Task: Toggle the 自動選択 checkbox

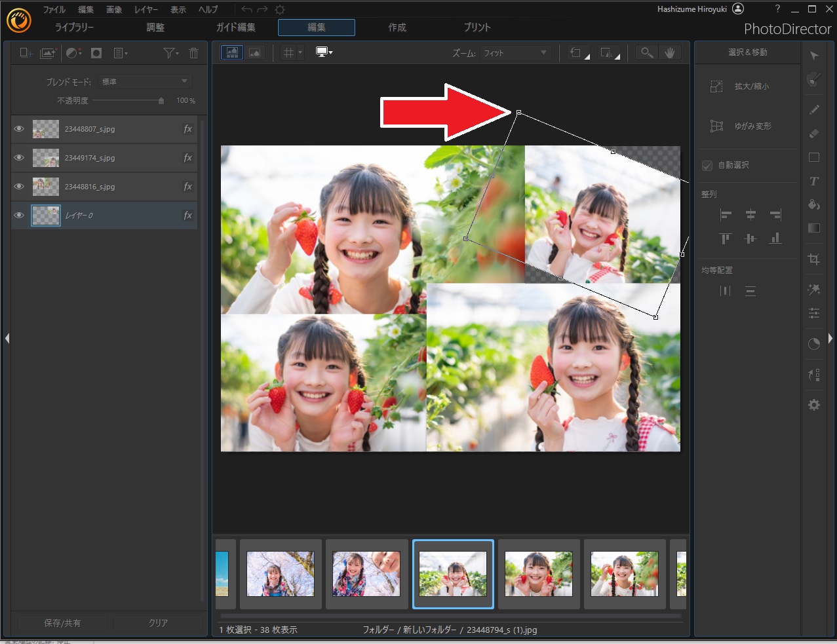Action: point(707,166)
